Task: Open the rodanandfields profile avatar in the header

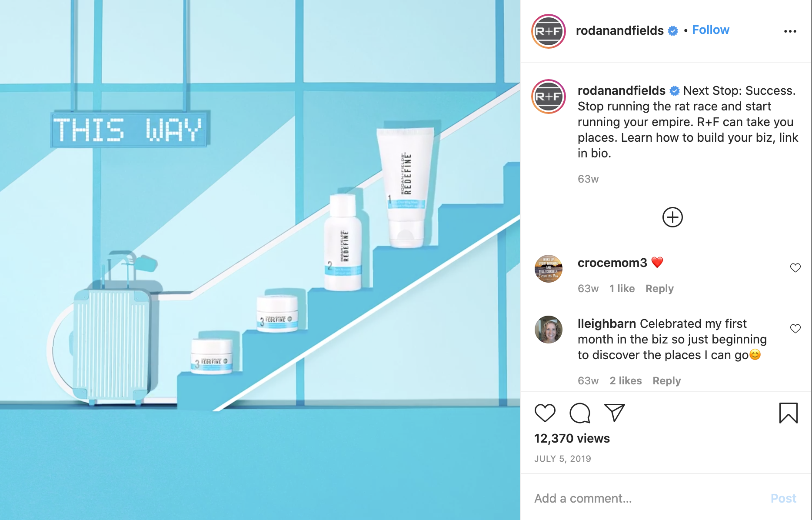Action: point(548,31)
